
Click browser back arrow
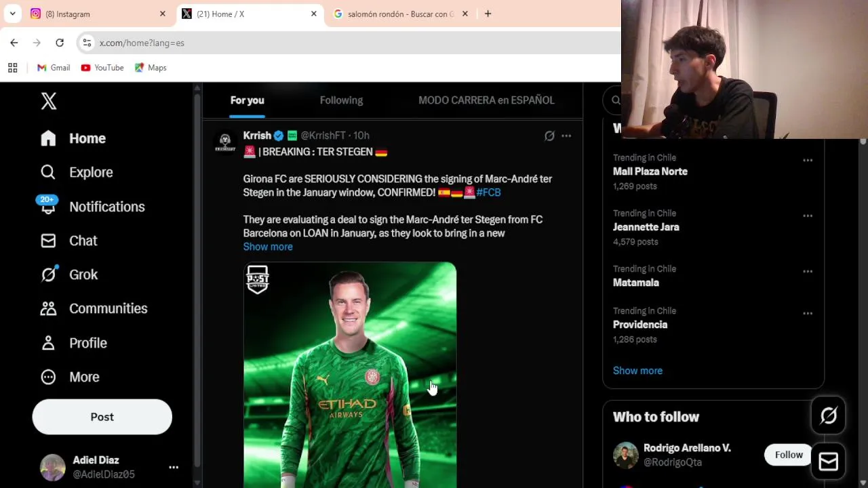pyautogui.click(x=14, y=43)
